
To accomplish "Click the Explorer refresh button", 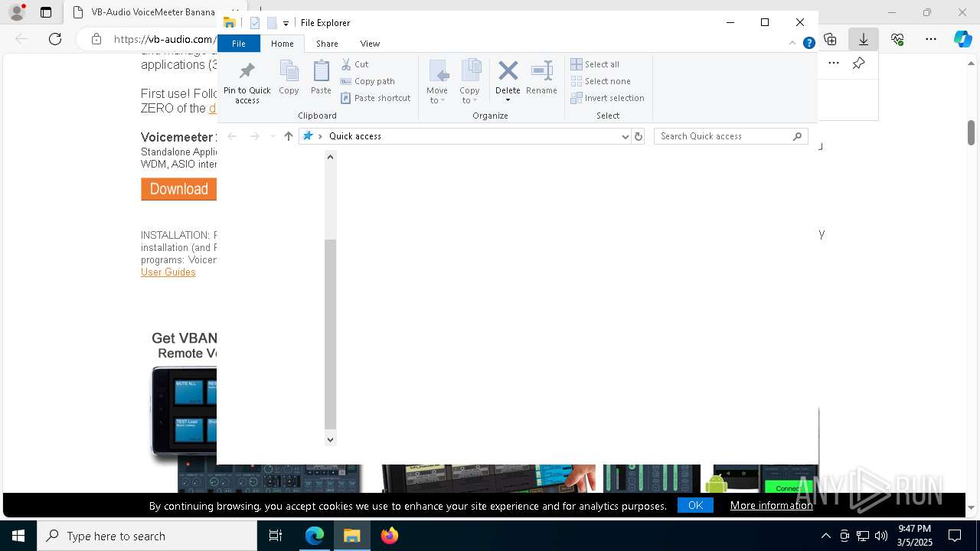I will [639, 136].
